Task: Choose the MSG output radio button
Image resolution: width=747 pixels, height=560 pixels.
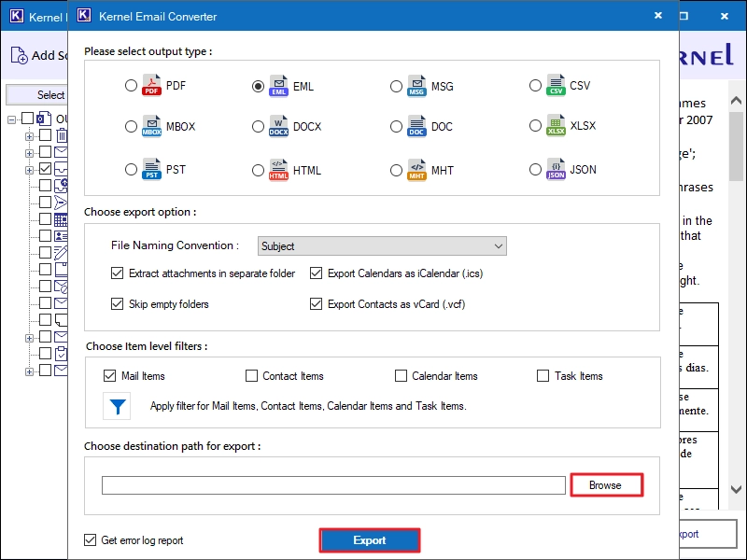Action: tap(396, 86)
